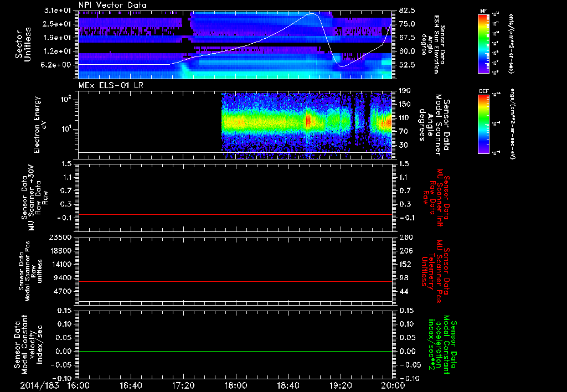Click the 82.5 degree elevation tick
The image size is (567, 392).
[x=407, y=11]
